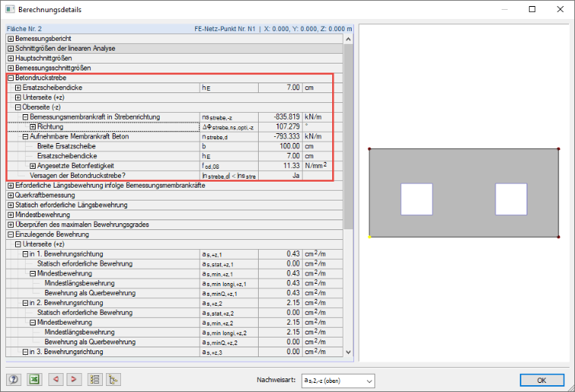Maximize the Berechnungsdetails window
Image resolution: width=575 pixels, height=392 pixels.
(x=532, y=9)
